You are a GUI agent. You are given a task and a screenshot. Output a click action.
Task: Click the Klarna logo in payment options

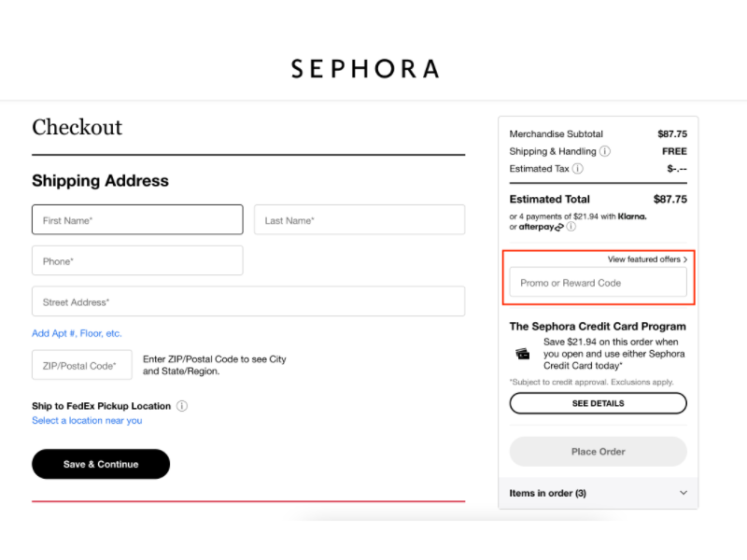point(631,216)
